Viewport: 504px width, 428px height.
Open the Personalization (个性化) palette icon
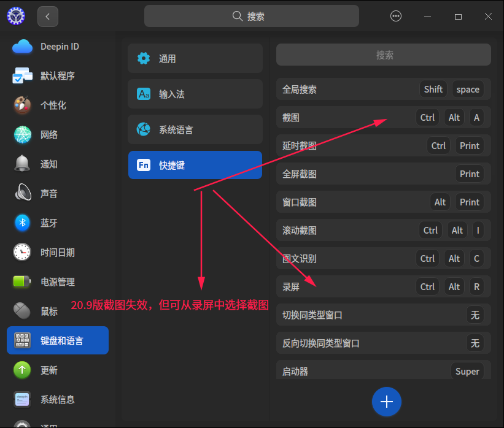(22, 105)
